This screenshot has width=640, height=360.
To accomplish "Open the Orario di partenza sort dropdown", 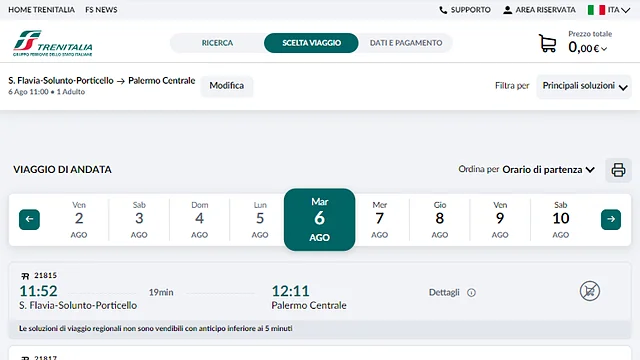I will click(548, 170).
